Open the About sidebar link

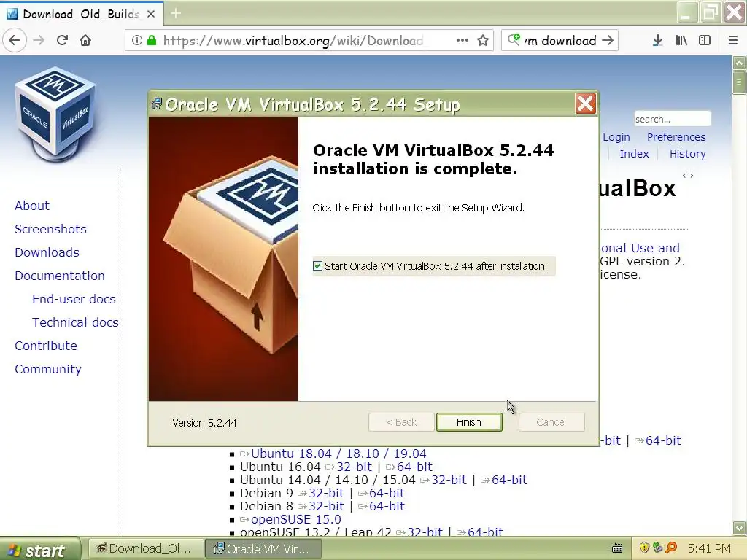(x=32, y=206)
